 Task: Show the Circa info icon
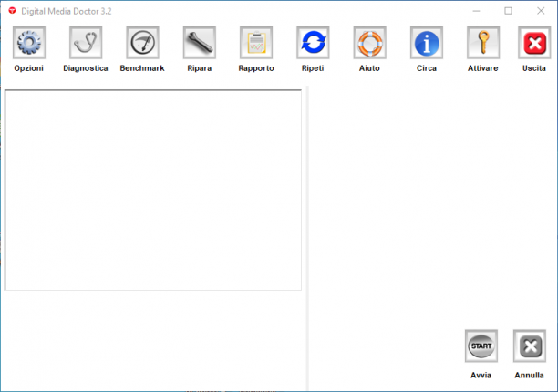(427, 42)
